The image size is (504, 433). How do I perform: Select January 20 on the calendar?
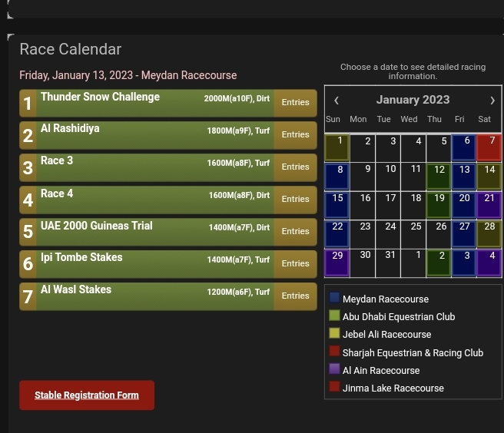click(x=464, y=205)
